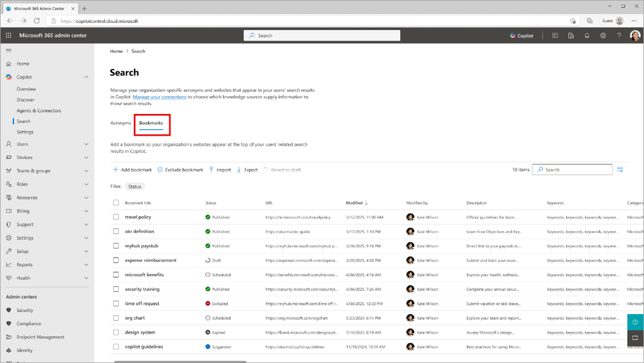Switch to the Acronyms tab
Viewport: 644px width, 363px height.
(x=121, y=123)
